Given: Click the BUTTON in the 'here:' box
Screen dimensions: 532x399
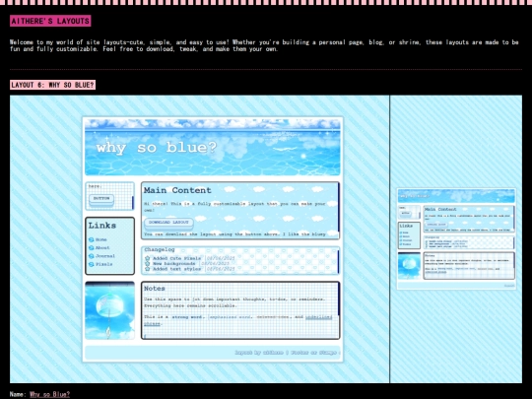Looking at the screenshot, I should pos(101,198).
